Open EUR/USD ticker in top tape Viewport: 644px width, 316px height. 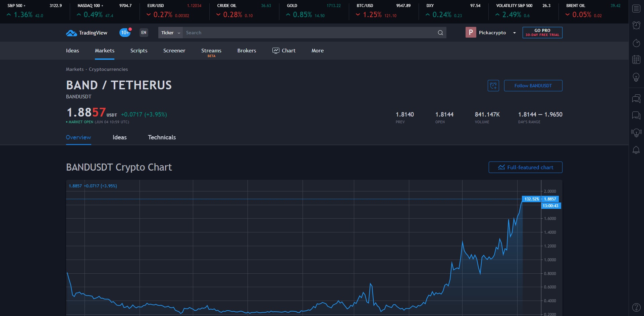(x=174, y=11)
